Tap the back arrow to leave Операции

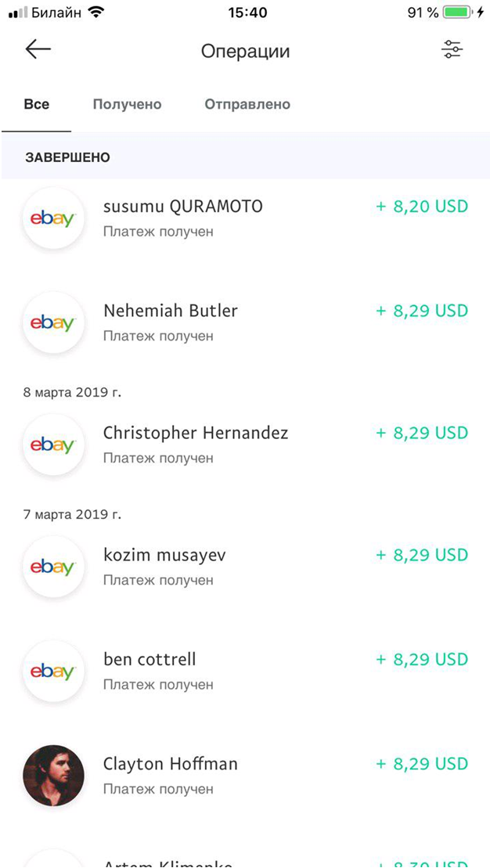(x=36, y=49)
